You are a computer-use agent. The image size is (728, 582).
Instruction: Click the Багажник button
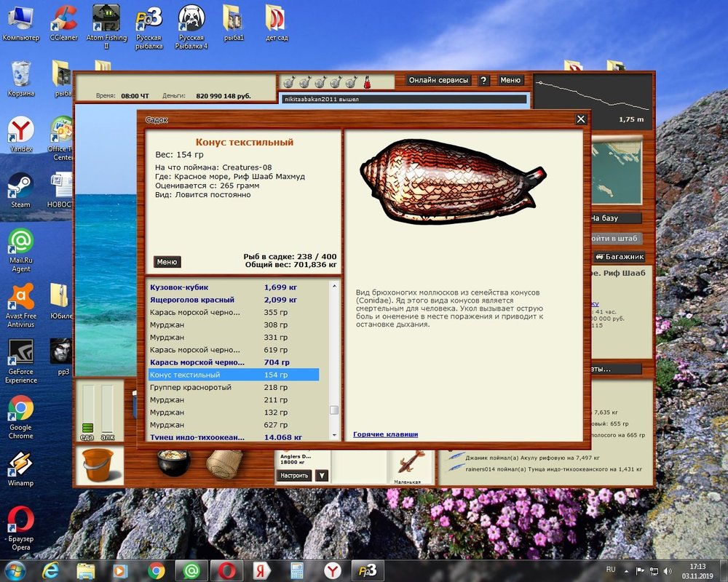point(619,257)
